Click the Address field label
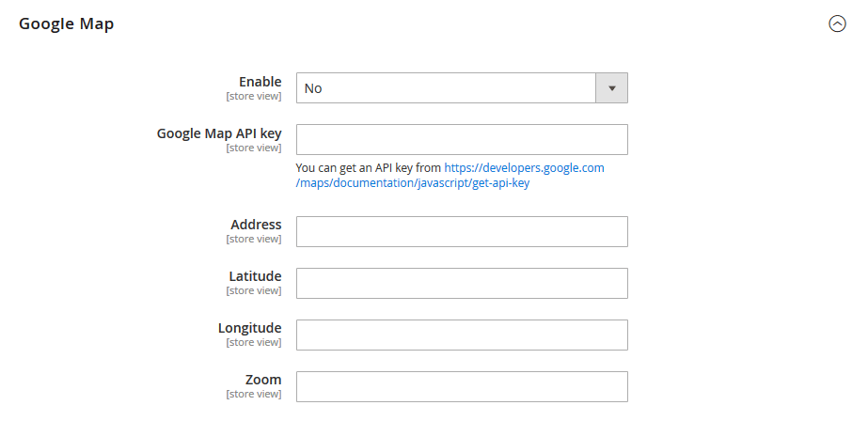The width and height of the screenshot is (868, 421). (x=256, y=225)
